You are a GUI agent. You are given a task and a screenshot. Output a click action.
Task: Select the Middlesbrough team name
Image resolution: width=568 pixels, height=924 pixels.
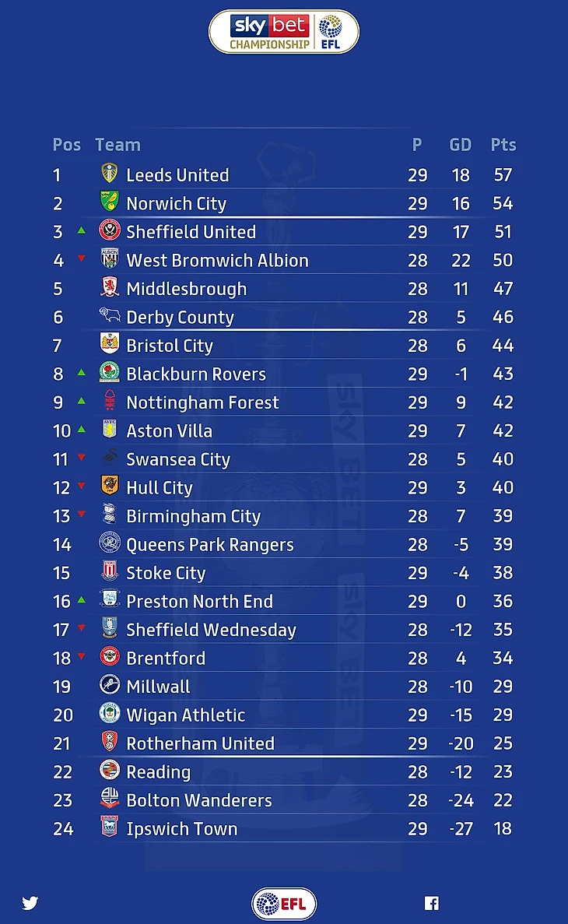(187, 289)
